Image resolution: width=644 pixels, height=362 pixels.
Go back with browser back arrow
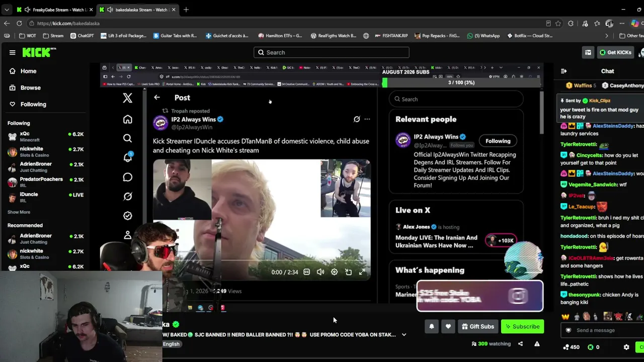(7, 23)
